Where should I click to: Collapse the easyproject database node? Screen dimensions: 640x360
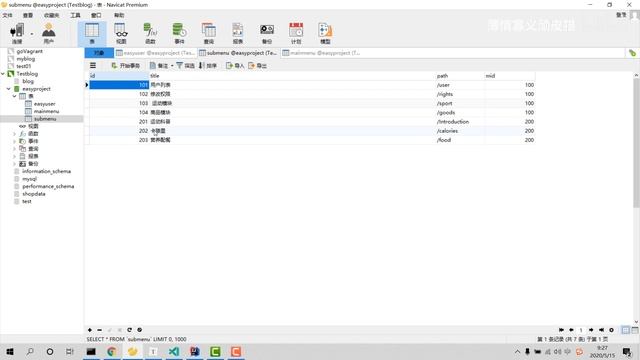point(9,89)
